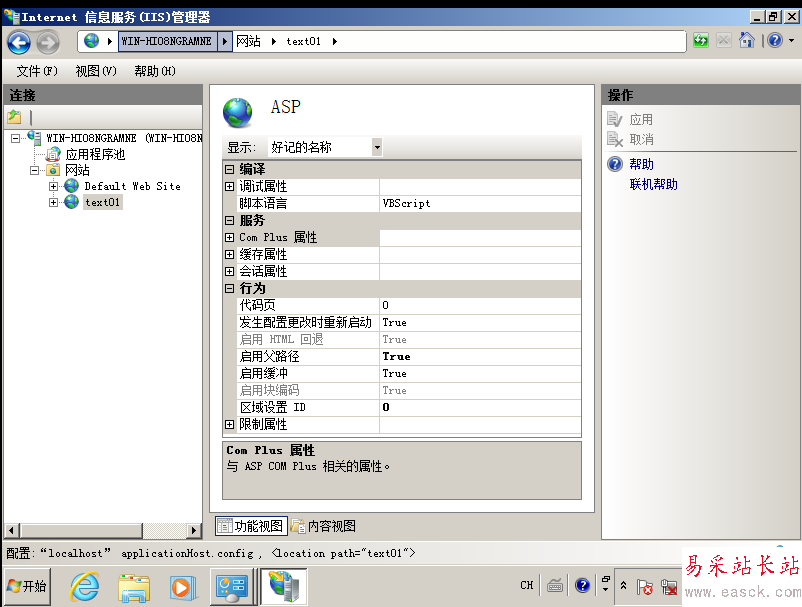This screenshot has width=802, height=607.
Task: Click the green Refresh page icon
Action: pos(701,40)
